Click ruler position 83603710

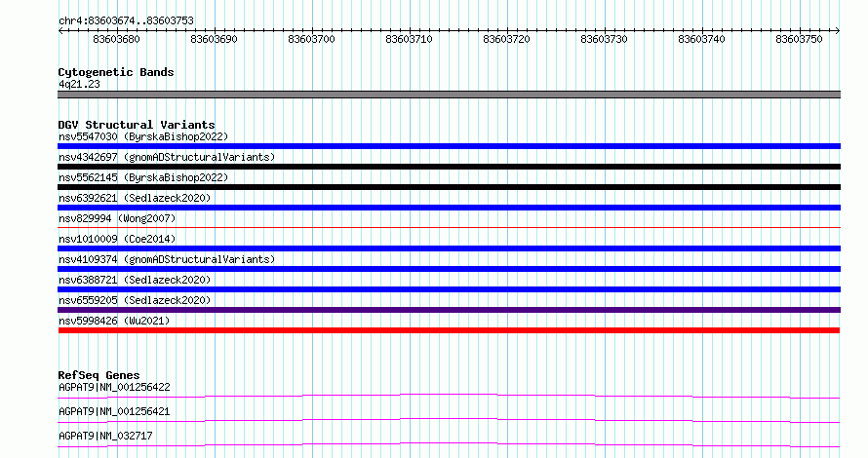point(409,39)
